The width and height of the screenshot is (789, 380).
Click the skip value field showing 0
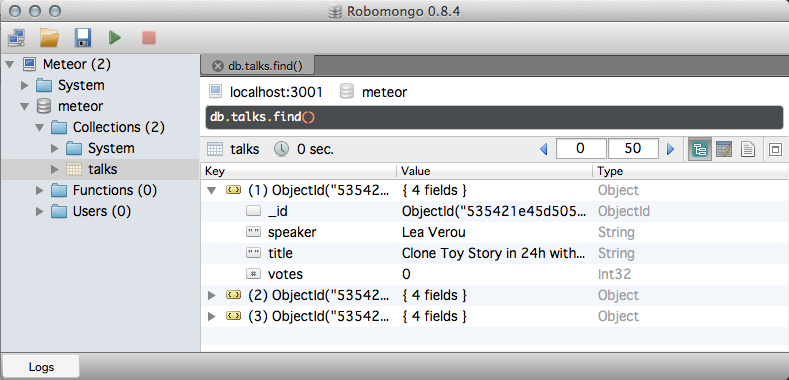pyautogui.click(x=581, y=148)
